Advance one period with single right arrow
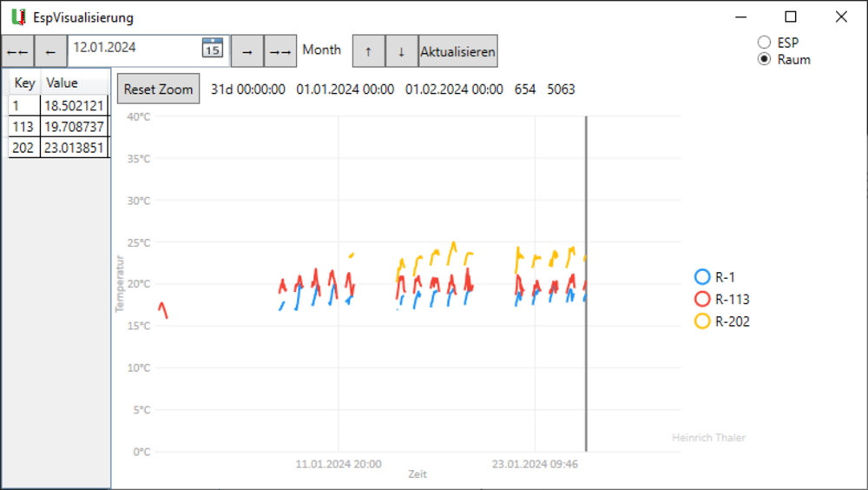The image size is (868, 490). pos(247,52)
